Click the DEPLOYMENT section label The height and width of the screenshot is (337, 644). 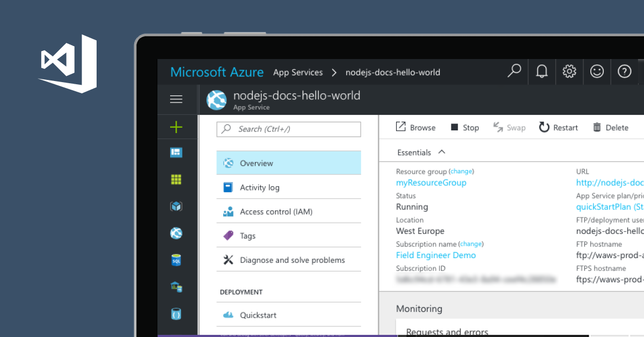[x=241, y=292]
